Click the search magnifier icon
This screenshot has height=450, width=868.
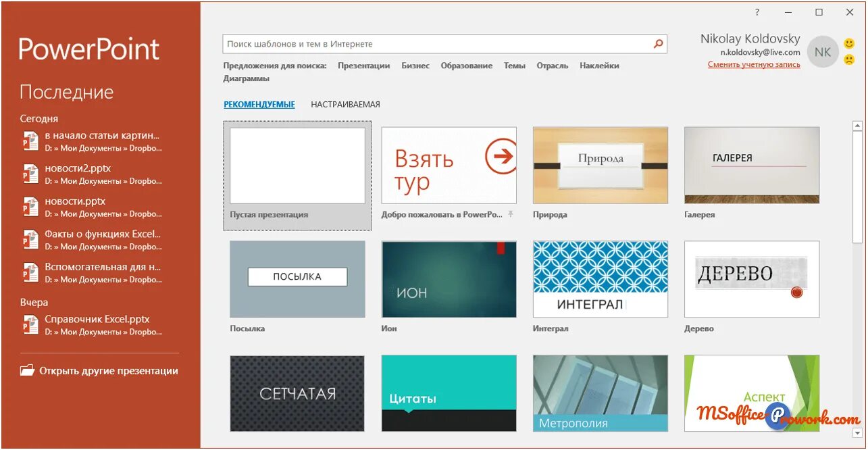(658, 44)
